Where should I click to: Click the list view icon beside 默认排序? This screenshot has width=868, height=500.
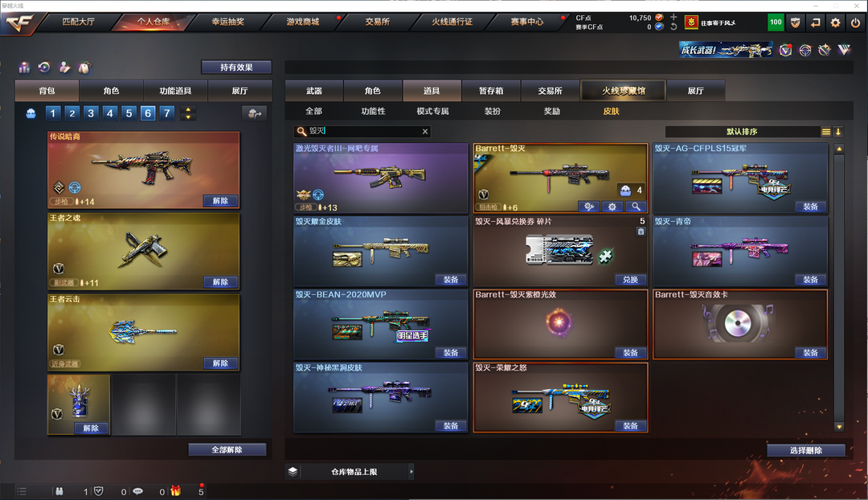826,132
